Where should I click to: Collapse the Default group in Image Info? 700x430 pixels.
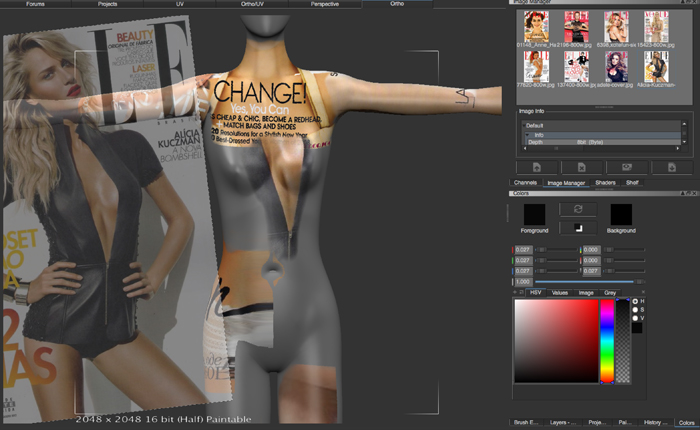pyautogui.click(x=525, y=125)
